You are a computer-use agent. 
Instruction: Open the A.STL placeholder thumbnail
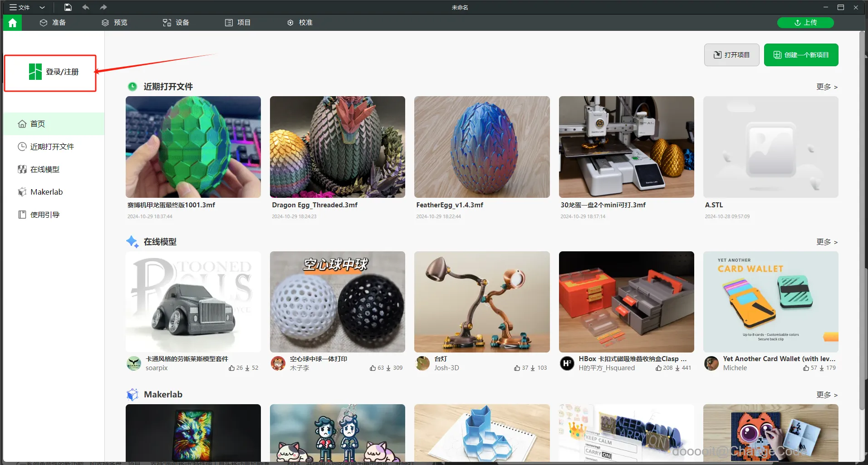[x=771, y=147]
